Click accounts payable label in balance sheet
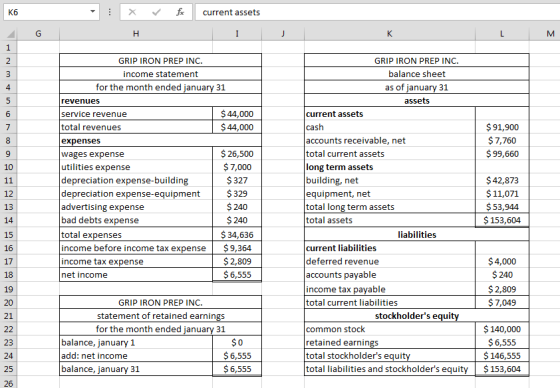This screenshot has height=388, width=560. [x=390, y=275]
